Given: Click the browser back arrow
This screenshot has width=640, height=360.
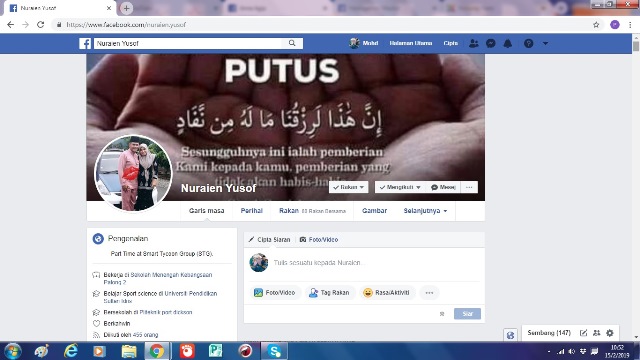Looking at the screenshot, I should point(11,25).
